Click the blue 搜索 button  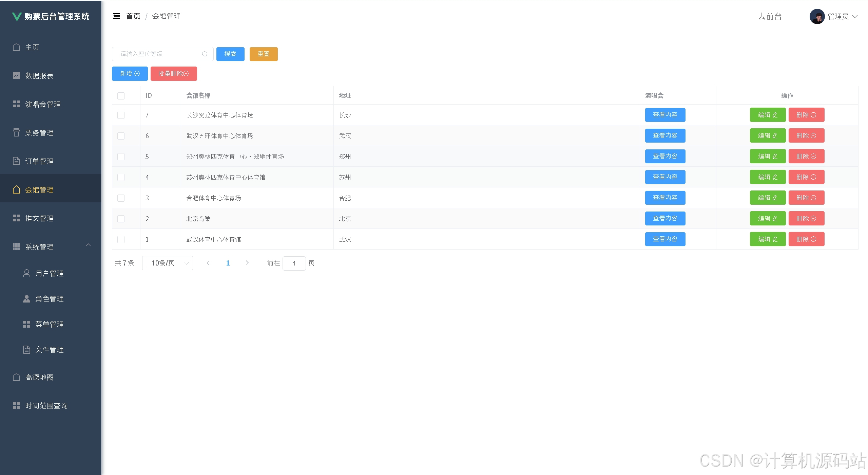click(x=230, y=54)
